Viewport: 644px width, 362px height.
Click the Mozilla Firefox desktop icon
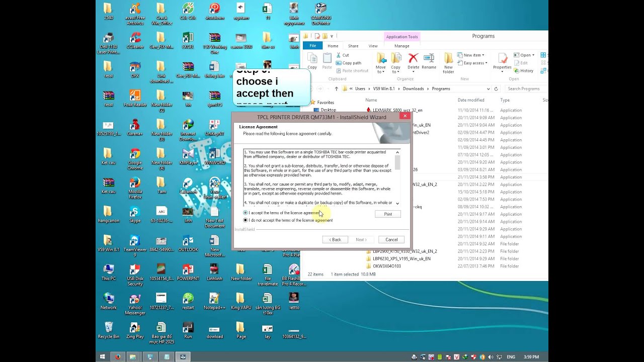[x=135, y=189]
